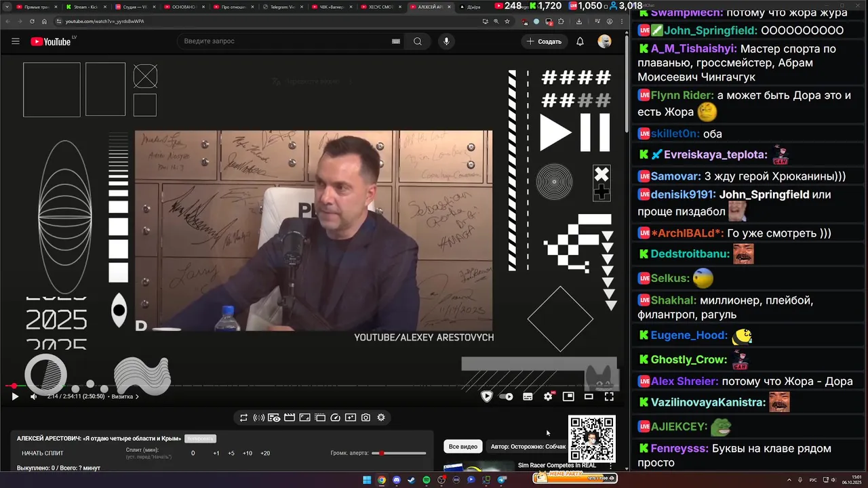Click the НАЧАТЬ СПЛИТ button
The width and height of the screenshot is (868, 488).
pyautogui.click(x=43, y=453)
